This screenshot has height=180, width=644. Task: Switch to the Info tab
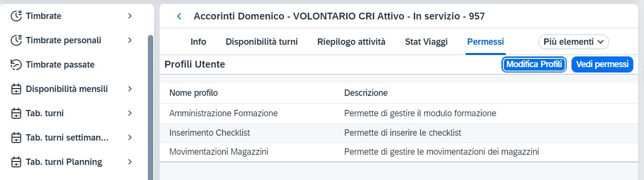click(x=198, y=42)
